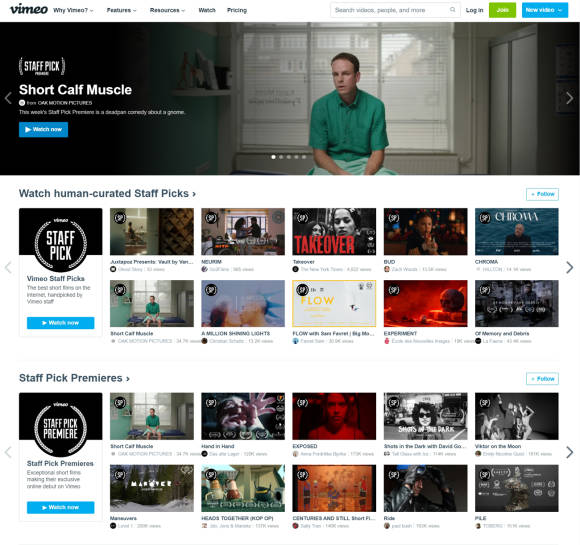The width and height of the screenshot is (580, 545).
Task: Show next Staff Pick Premieres videos
Action: pyautogui.click(x=570, y=452)
